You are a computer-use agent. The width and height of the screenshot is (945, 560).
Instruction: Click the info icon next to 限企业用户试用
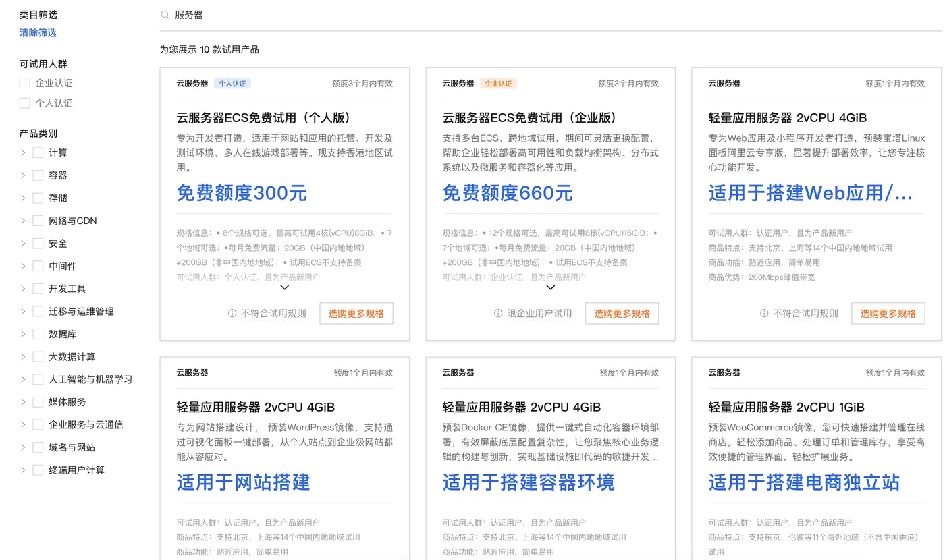tap(497, 313)
